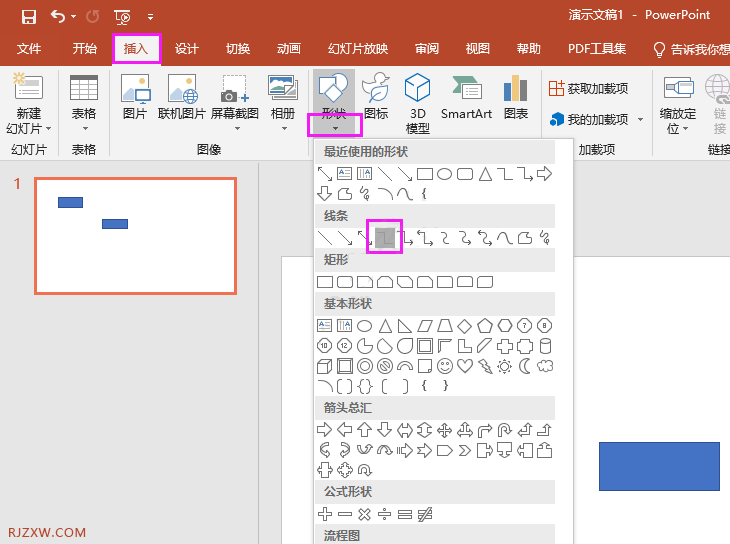Click the Undo arrow icon
Viewport: 730px width, 544px height.
pyautogui.click(x=58, y=17)
